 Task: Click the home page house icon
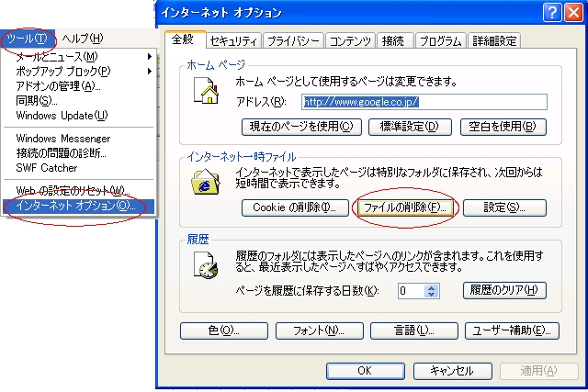pos(206,90)
